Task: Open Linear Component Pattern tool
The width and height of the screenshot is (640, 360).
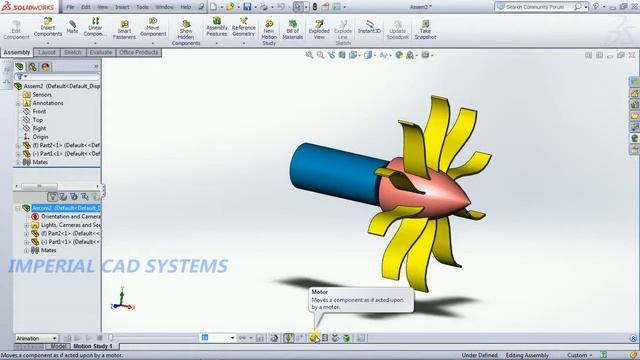Action: coord(95,27)
